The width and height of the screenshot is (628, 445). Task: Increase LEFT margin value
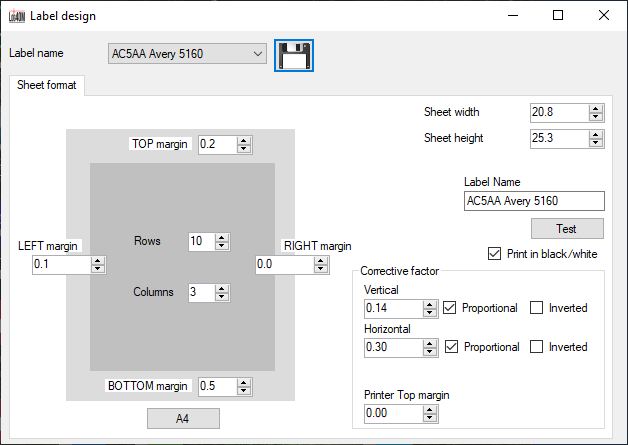point(98,261)
